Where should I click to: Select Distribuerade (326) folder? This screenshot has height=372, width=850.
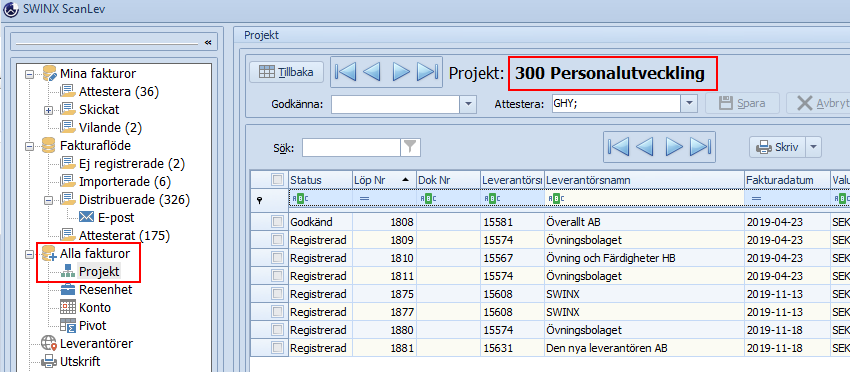tap(134, 200)
